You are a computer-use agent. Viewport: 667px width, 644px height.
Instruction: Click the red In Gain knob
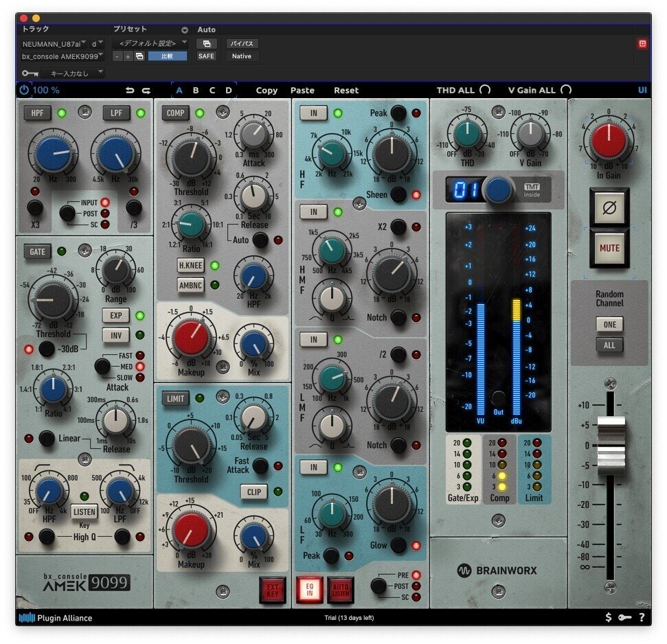tap(609, 140)
